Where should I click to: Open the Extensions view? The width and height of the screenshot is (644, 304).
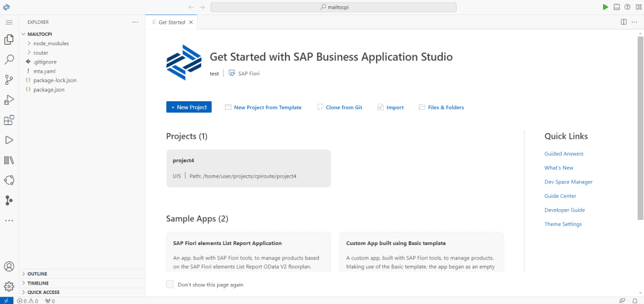9,120
